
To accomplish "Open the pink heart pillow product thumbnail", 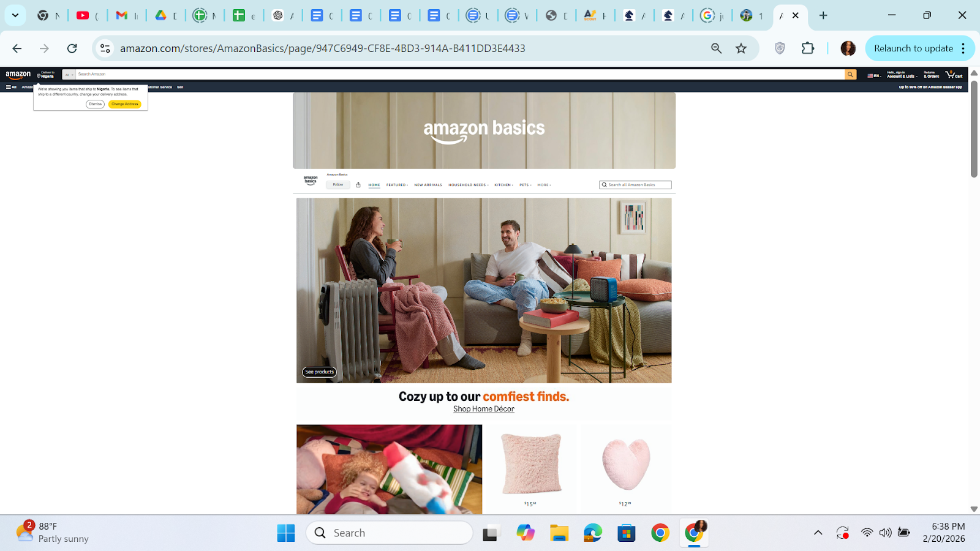I will click(625, 464).
